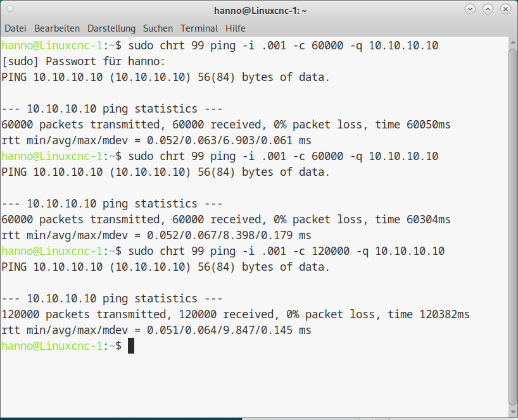Maximize the window with the up-chevron button
Screen dimensions: 518x420
point(488,9)
